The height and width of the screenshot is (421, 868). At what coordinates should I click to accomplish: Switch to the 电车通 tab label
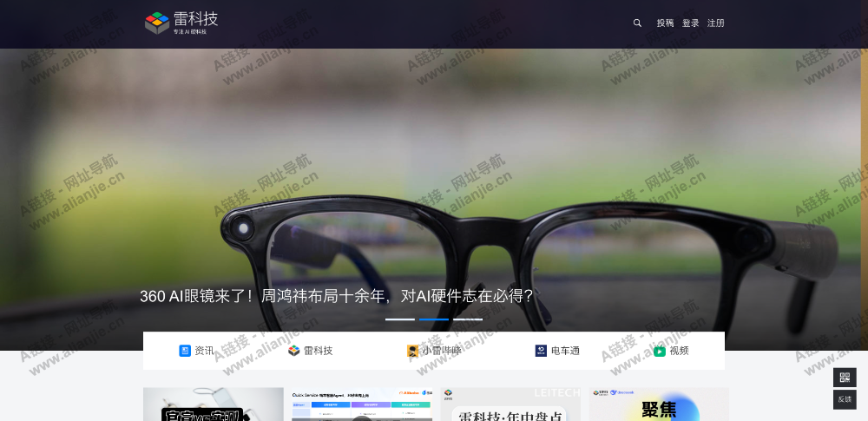click(x=565, y=351)
